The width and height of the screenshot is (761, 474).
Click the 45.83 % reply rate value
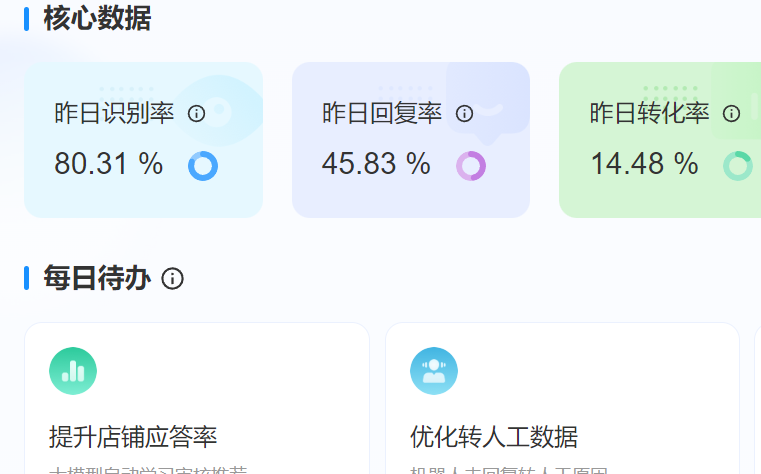click(x=376, y=164)
